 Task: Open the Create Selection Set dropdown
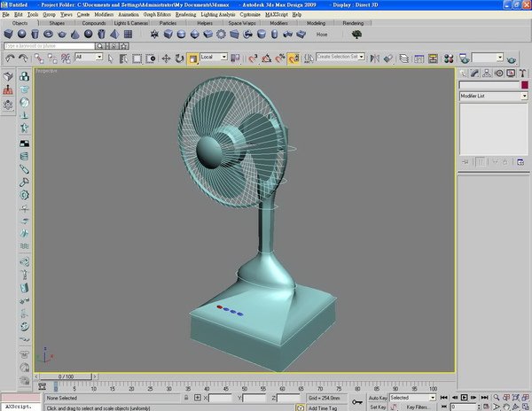(x=340, y=57)
